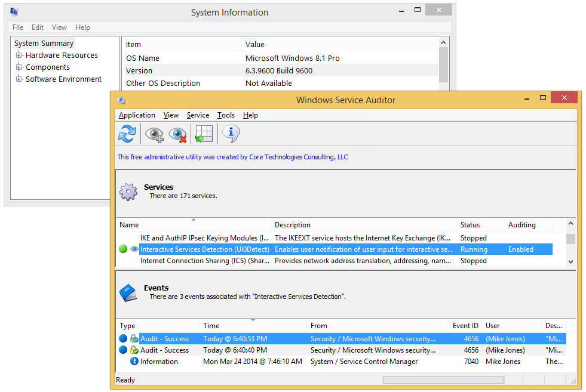Click the eye-with-red-X disable auditing icon
Viewport: 586px width, 392px height.
177,134
